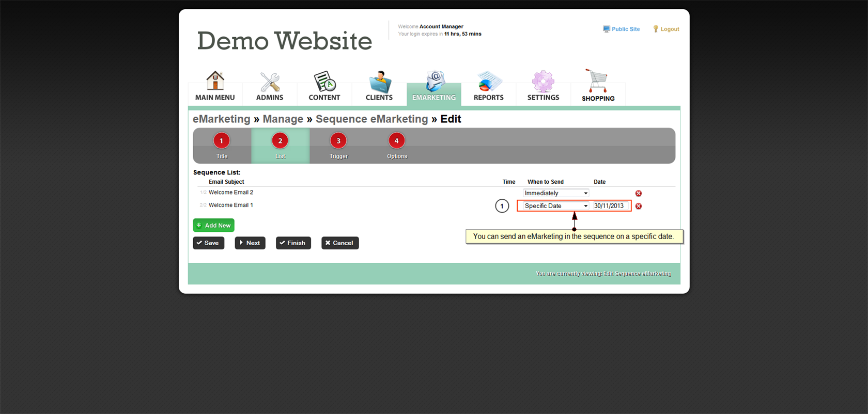Open the Settings gear icon
Viewport: 868px width, 414px height.
tap(543, 82)
